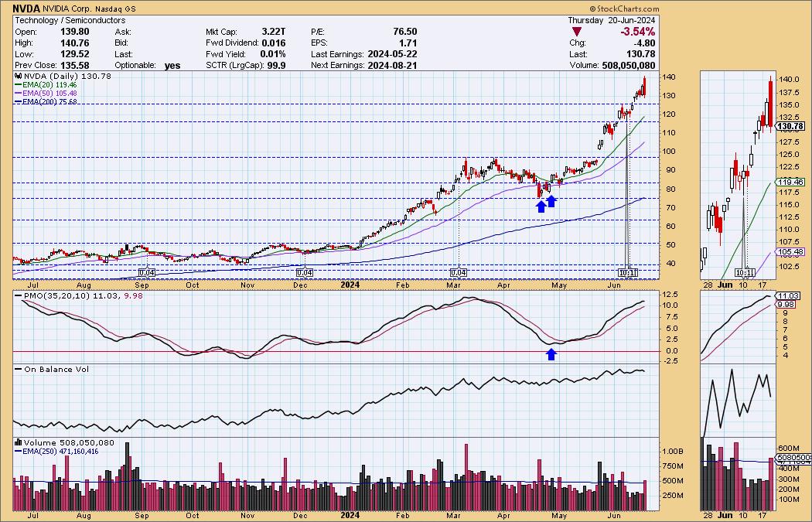Image resolution: width=812 pixels, height=522 pixels.
Task: Click the Open value 139.80
Action: [x=74, y=32]
